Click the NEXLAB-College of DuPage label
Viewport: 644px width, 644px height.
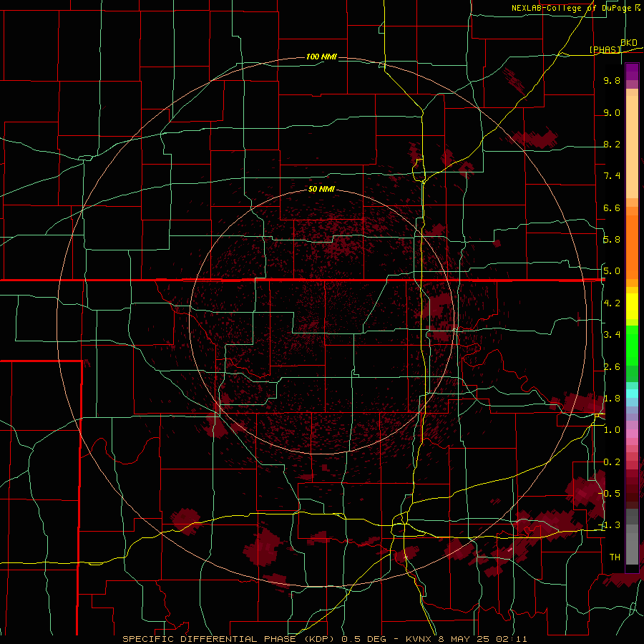click(572, 8)
